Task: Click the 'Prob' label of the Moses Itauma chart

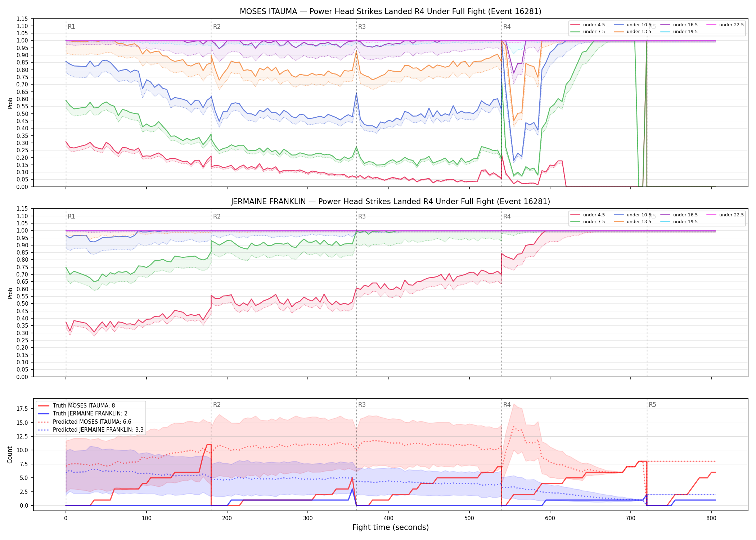Action: [10, 103]
